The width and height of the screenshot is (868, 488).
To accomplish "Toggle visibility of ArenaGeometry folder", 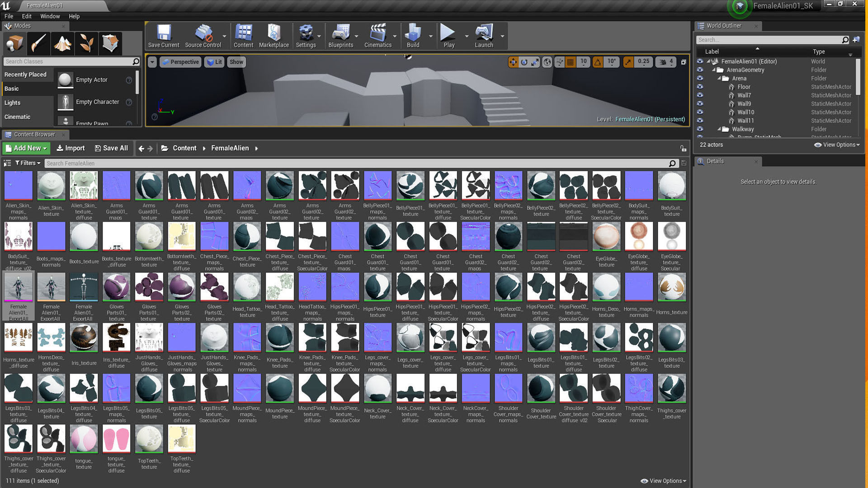I will coord(700,70).
